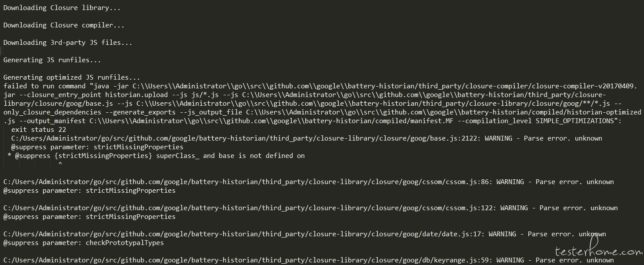Click the 'Generating JS runfiles...' line

coord(52,60)
